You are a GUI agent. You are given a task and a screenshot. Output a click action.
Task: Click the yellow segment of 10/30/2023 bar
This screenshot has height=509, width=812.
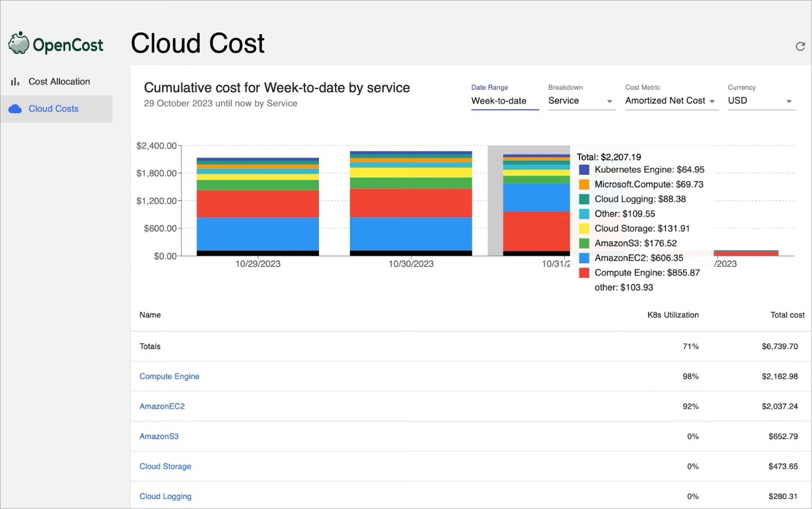410,172
